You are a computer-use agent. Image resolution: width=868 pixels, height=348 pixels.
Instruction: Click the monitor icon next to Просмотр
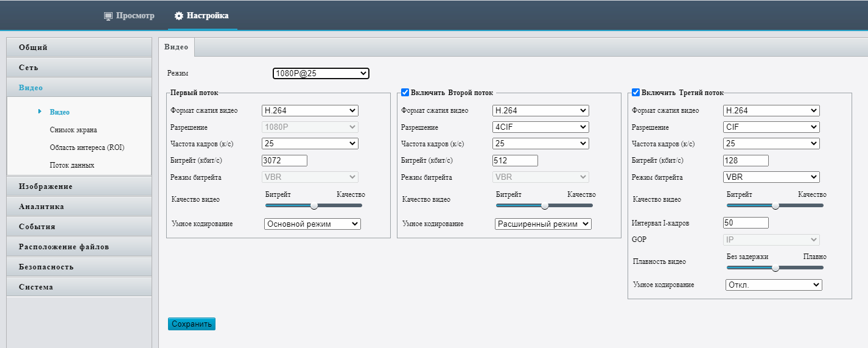click(108, 16)
